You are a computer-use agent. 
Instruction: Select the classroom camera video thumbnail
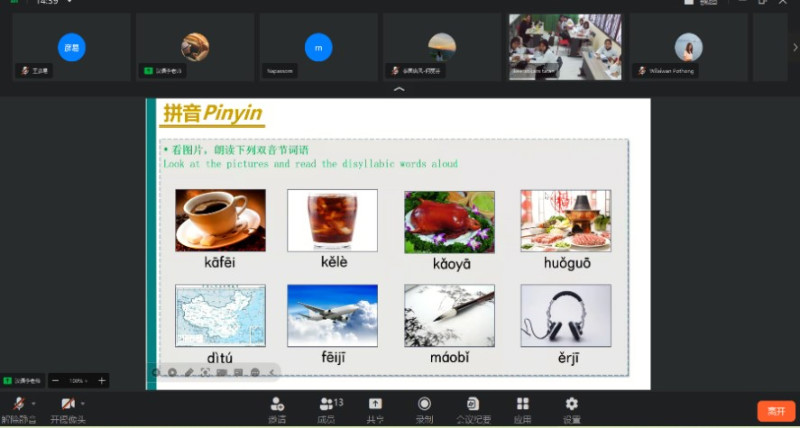click(x=564, y=46)
